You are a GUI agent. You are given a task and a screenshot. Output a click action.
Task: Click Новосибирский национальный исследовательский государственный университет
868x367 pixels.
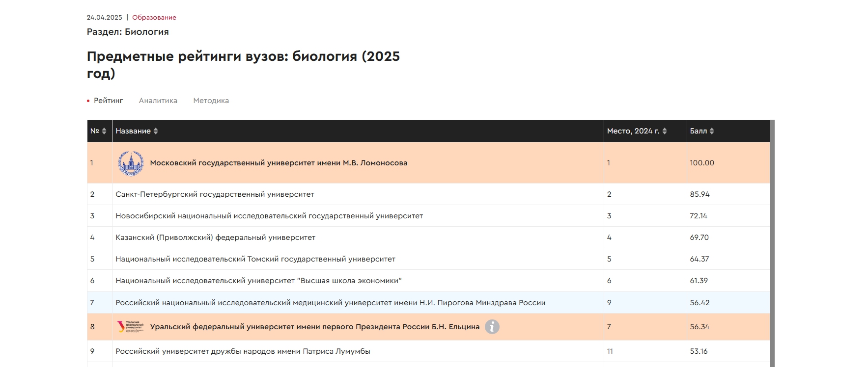tap(269, 216)
